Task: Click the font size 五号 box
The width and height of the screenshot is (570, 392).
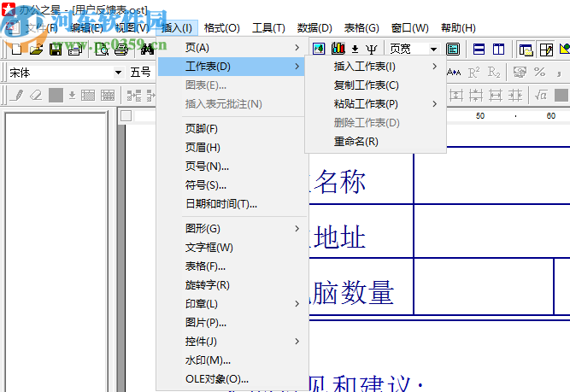Action: coord(141,73)
